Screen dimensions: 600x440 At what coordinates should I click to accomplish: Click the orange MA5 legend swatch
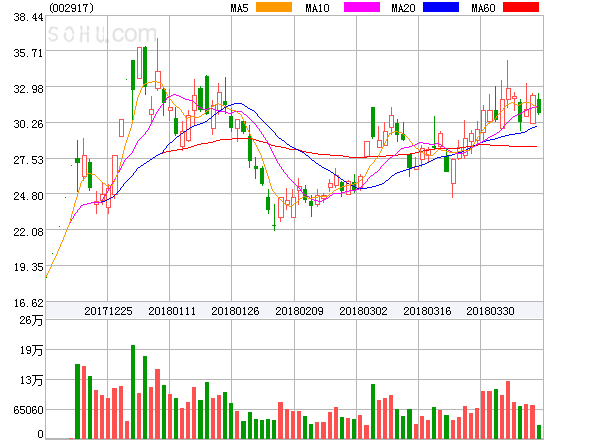274,7
